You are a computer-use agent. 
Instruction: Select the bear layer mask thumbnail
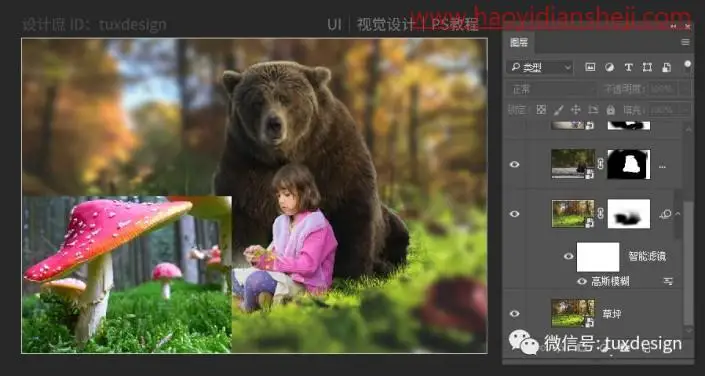click(x=629, y=164)
